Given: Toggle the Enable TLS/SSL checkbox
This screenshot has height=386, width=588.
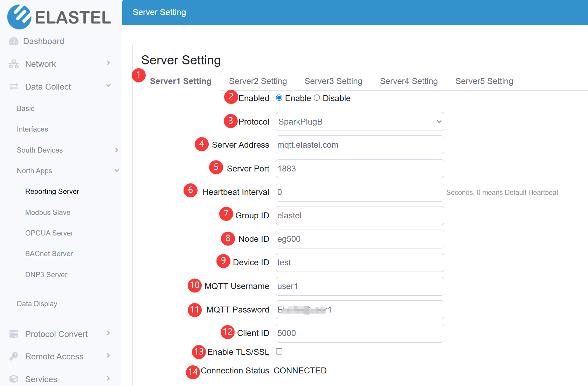Looking at the screenshot, I should tap(279, 351).
